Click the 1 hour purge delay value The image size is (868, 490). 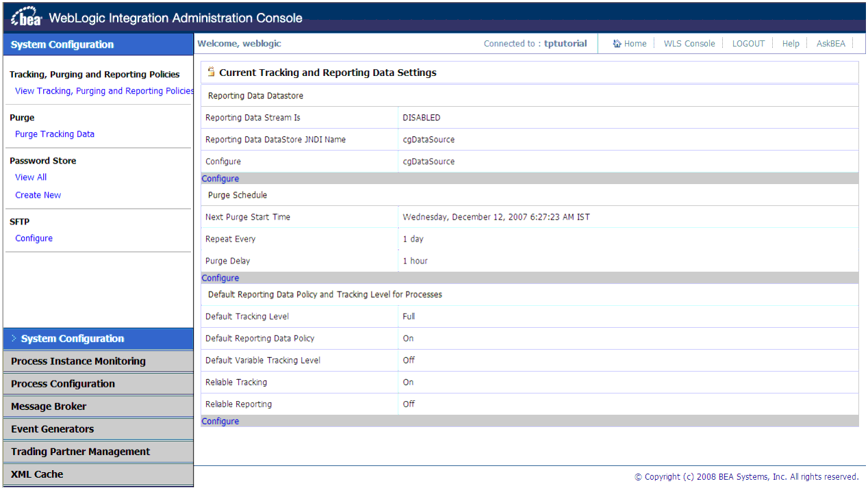pyautogui.click(x=416, y=261)
